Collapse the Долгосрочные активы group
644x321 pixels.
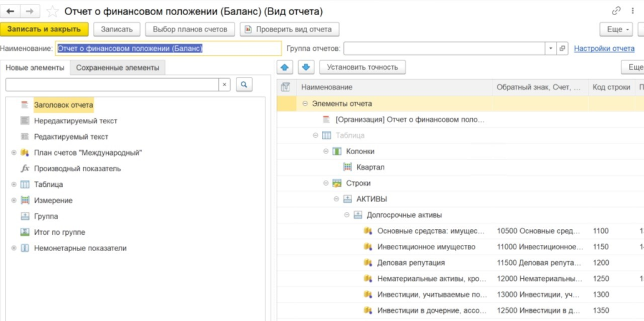(x=347, y=215)
